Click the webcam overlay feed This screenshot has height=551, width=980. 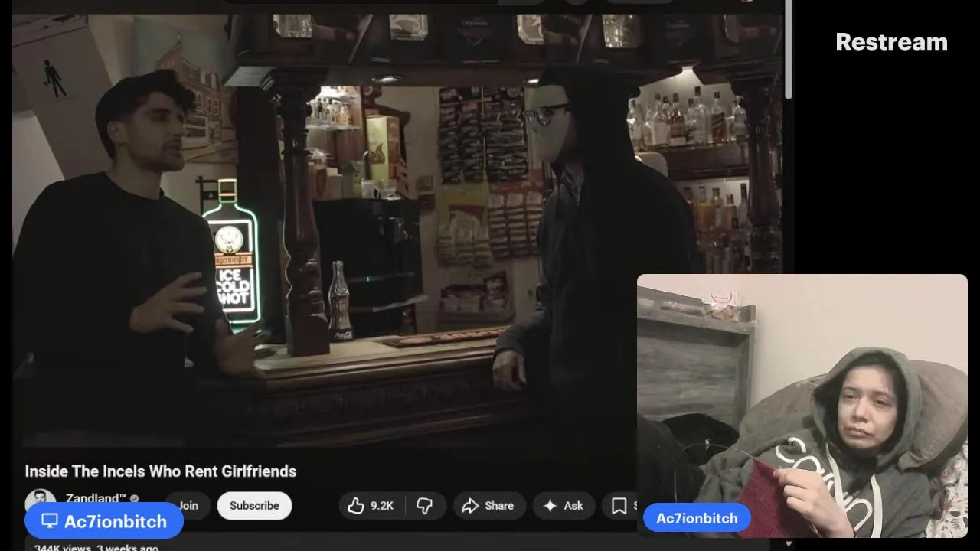click(x=802, y=406)
